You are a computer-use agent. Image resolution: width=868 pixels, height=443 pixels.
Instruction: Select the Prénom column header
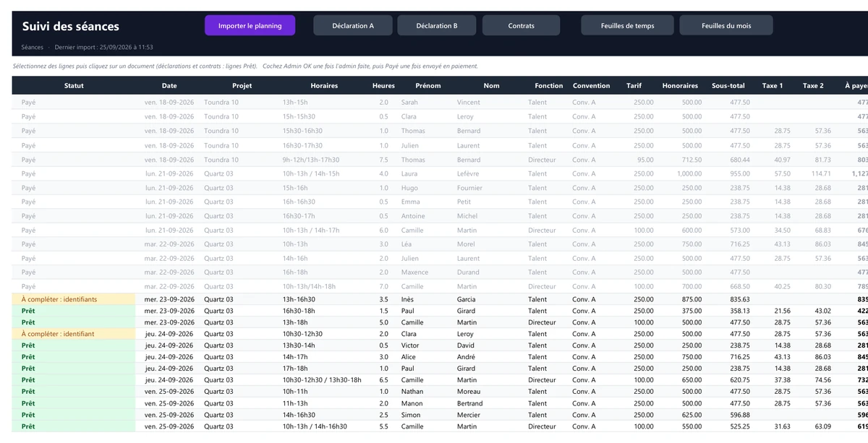coord(427,85)
